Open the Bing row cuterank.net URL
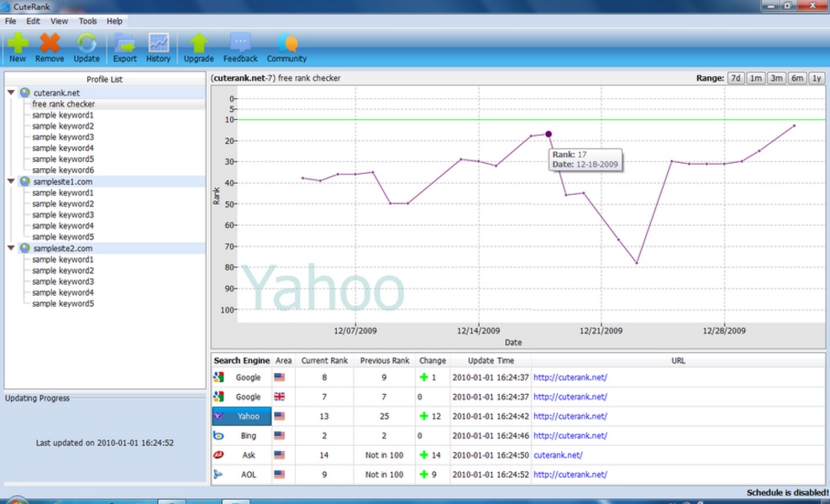Image resolution: width=830 pixels, height=504 pixels. pos(570,436)
